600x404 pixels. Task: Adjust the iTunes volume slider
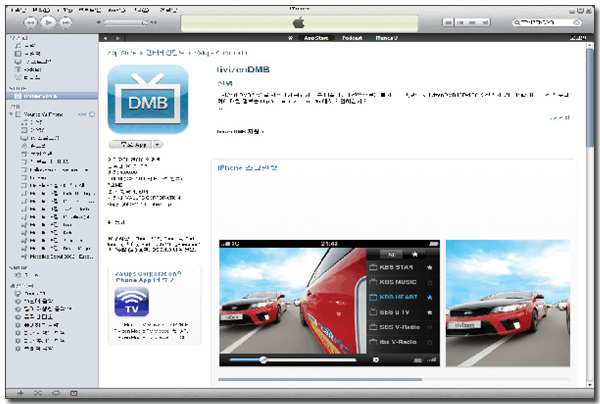[x=126, y=23]
